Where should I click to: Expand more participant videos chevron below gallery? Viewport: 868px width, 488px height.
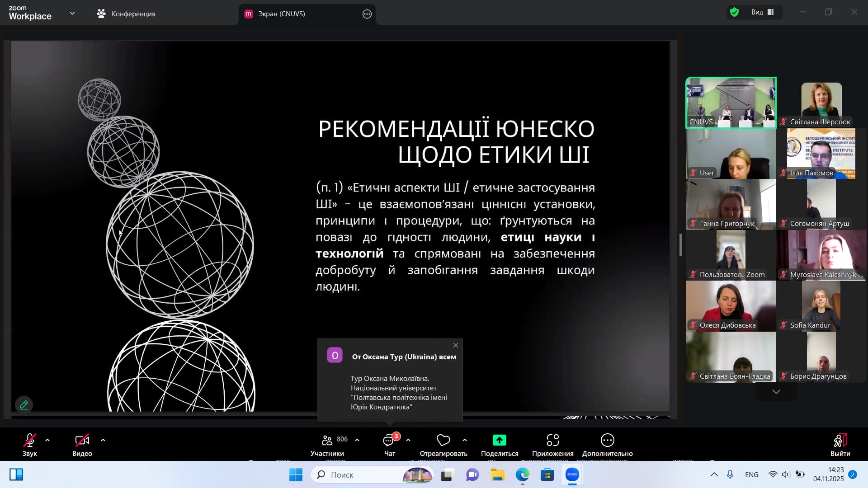click(x=776, y=392)
